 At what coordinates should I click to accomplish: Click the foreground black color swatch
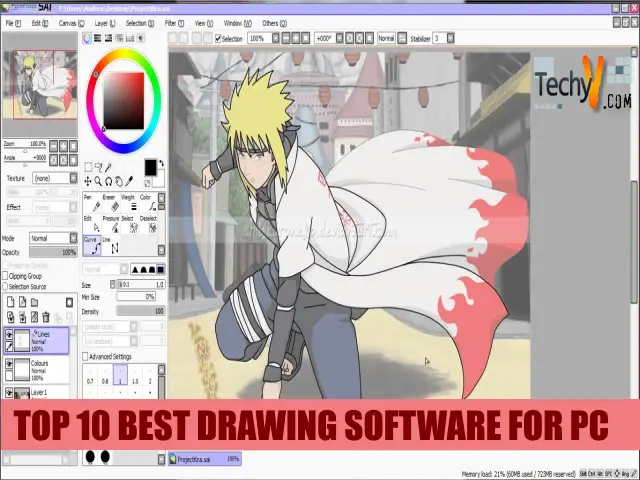click(150, 167)
